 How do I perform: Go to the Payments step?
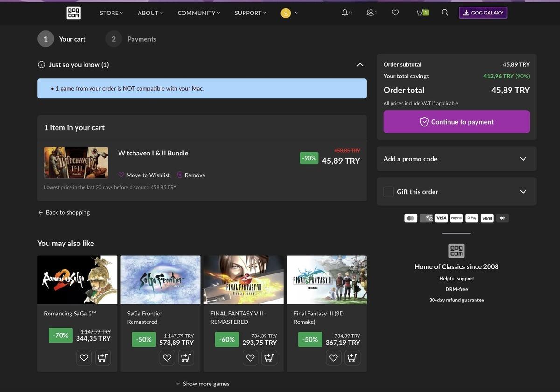131,39
